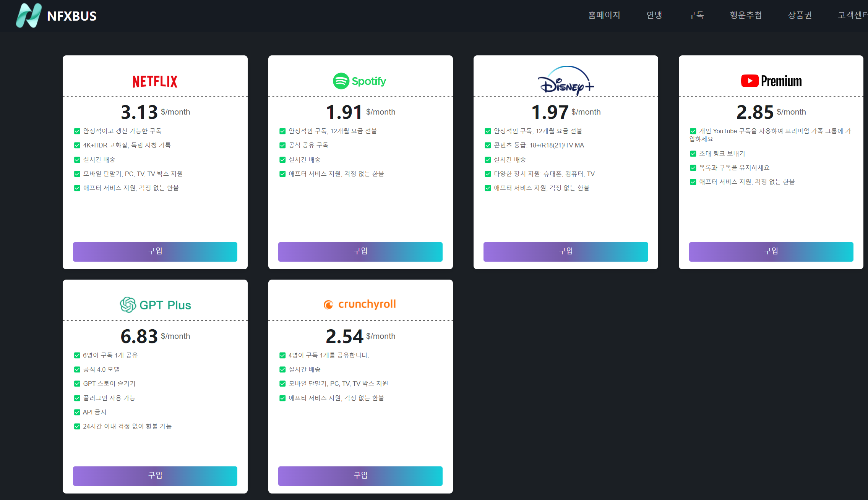Viewport: 868px width, 500px height.
Task: Click the NFXBUS brand name text
Action: pos(72,16)
